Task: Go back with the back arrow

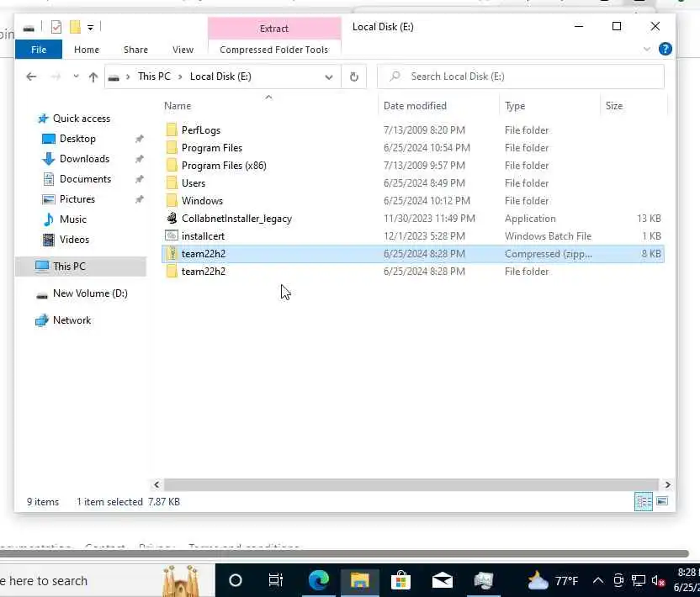Action: [x=31, y=77]
